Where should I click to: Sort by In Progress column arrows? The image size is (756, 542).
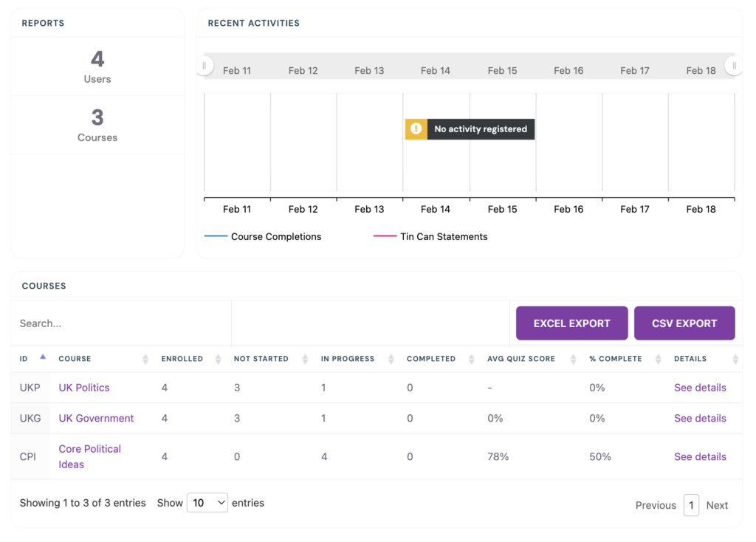click(x=391, y=359)
